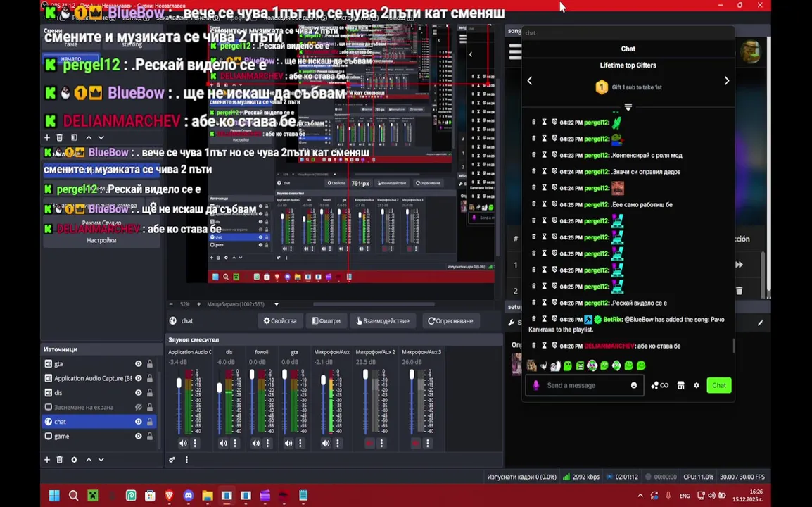Show the hidden Заснемане на екрана source

pos(139,408)
